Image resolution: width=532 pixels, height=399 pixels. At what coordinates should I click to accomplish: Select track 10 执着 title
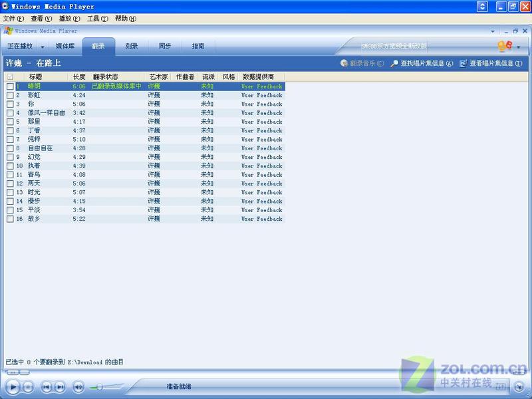(34, 166)
